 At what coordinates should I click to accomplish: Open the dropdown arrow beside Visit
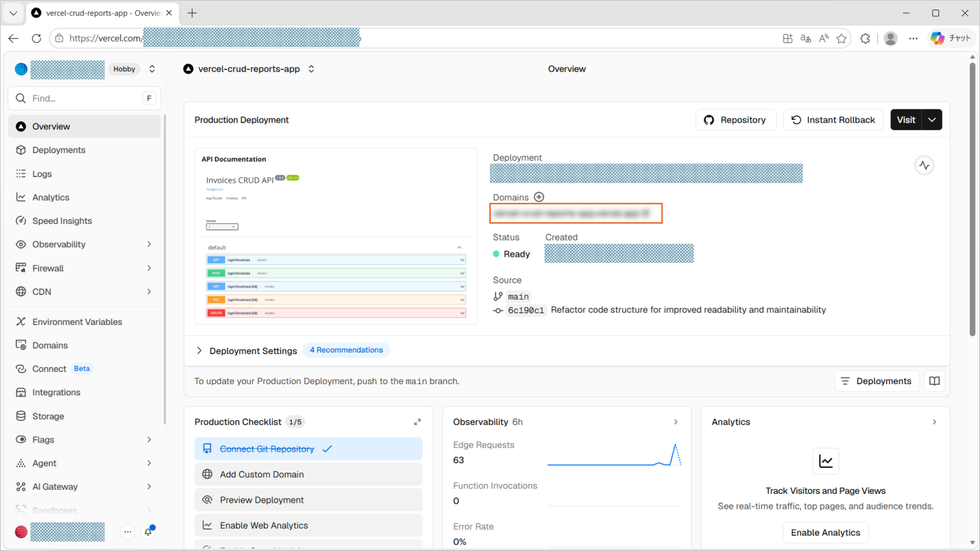pyautogui.click(x=932, y=120)
